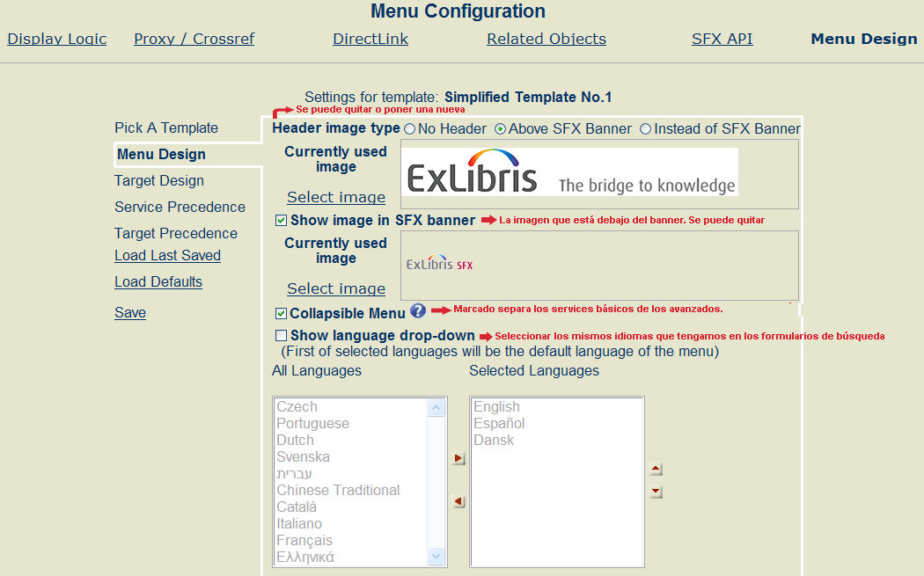The image size is (924, 576).
Task: Select Menu Design in the sidebar
Action: click(x=161, y=154)
